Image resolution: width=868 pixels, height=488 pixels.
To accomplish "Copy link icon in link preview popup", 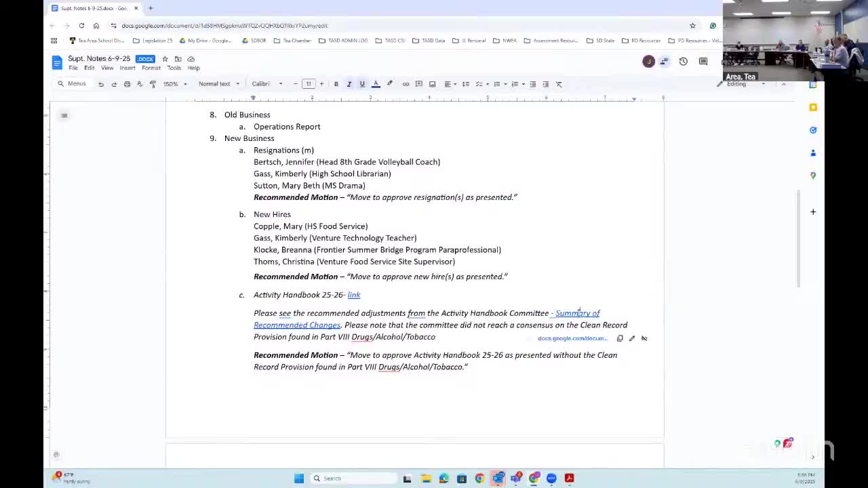I will pyautogui.click(x=620, y=338).
